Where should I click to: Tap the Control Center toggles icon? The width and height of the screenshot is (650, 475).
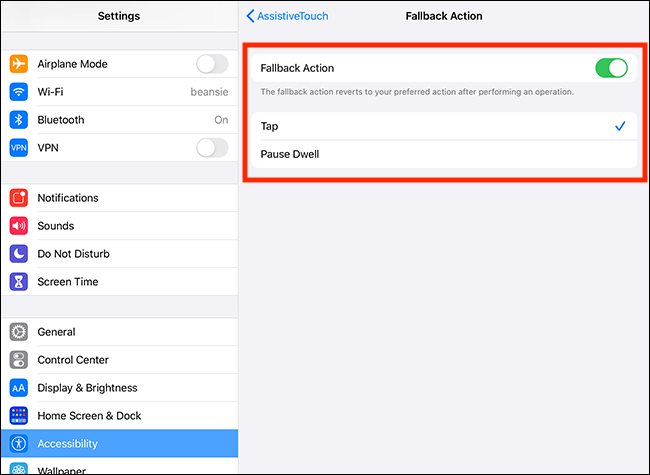click(x=19, y=360)
